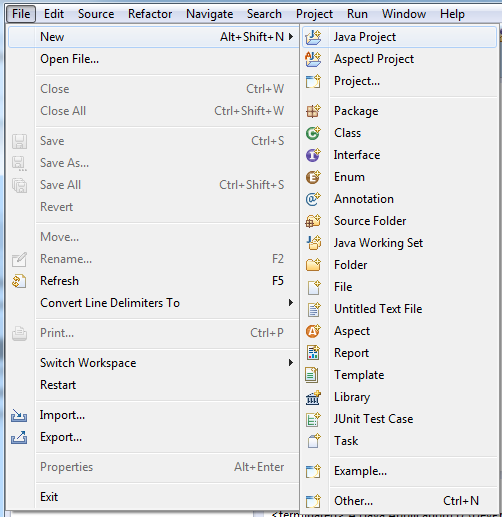
Task: Click the new Package icon
Action: tap(313, 111)
